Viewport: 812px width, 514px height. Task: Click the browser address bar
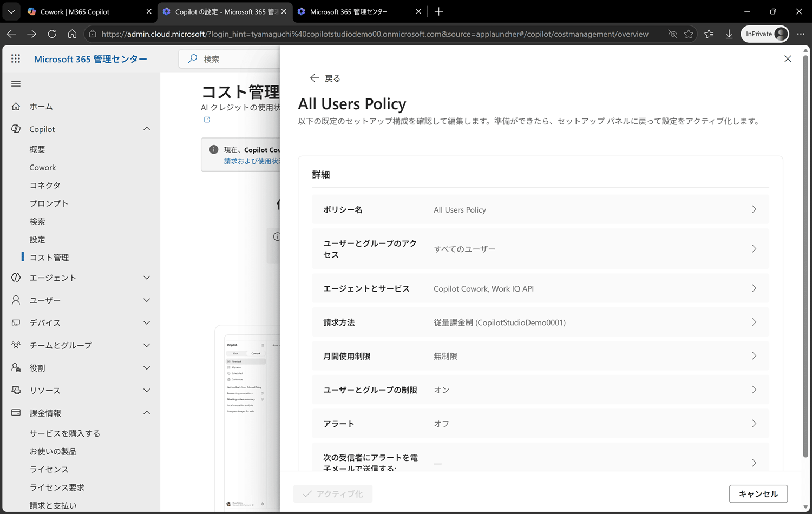tap(375, 34)
